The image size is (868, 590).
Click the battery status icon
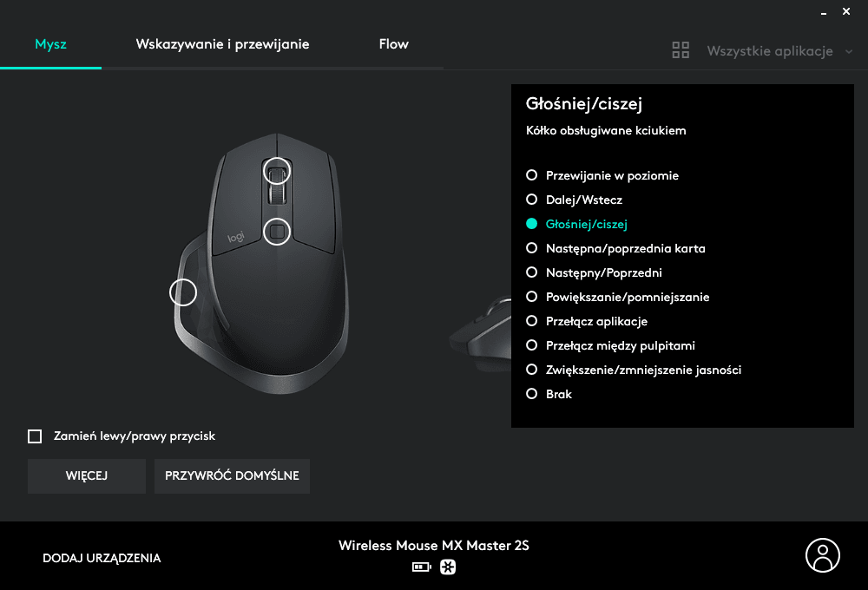pyautogui.click(x=421, y=567)
